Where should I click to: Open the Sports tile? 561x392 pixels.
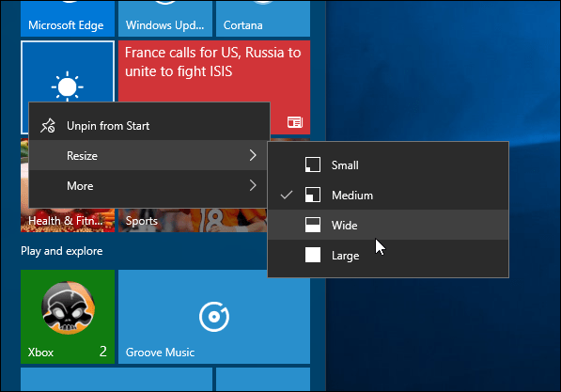click(193, 220)
